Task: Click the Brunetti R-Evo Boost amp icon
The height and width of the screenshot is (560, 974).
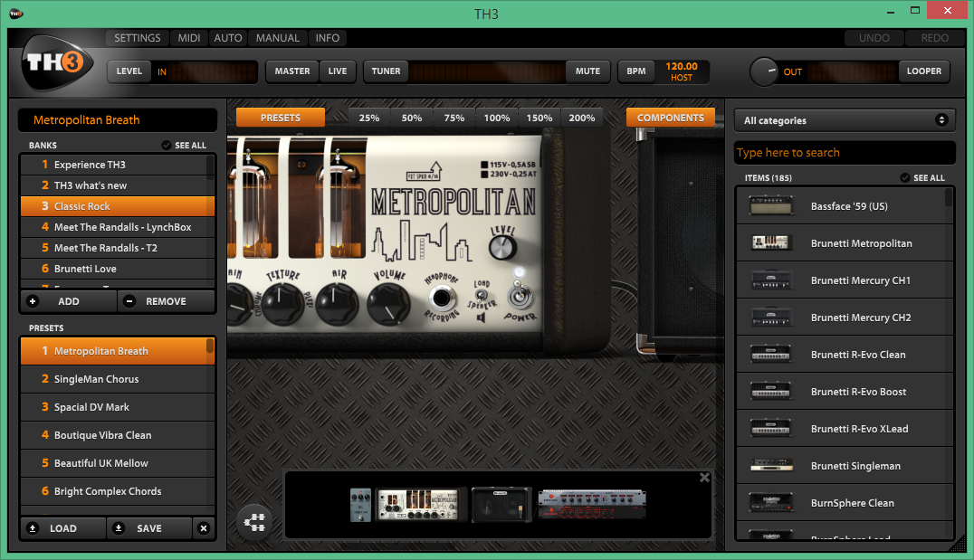Action: click(x=771, y=392)
